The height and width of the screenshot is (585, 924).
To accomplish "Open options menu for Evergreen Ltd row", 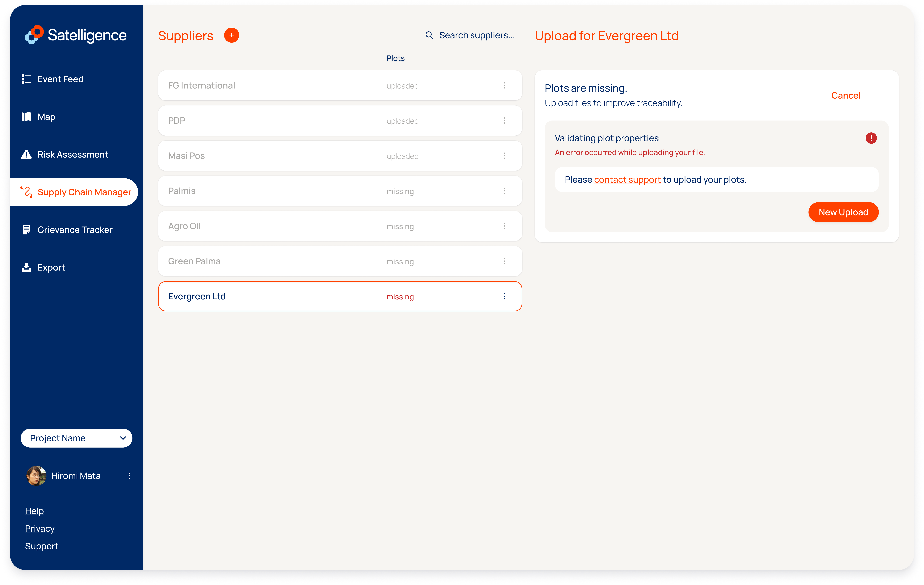I will [x=504, y=296].
